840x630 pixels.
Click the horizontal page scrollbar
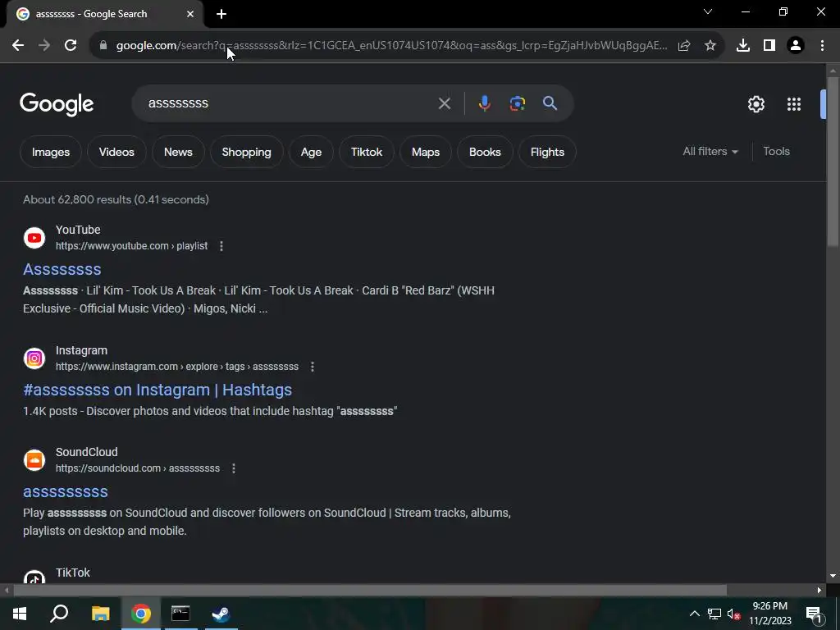(x=370, y=591)
